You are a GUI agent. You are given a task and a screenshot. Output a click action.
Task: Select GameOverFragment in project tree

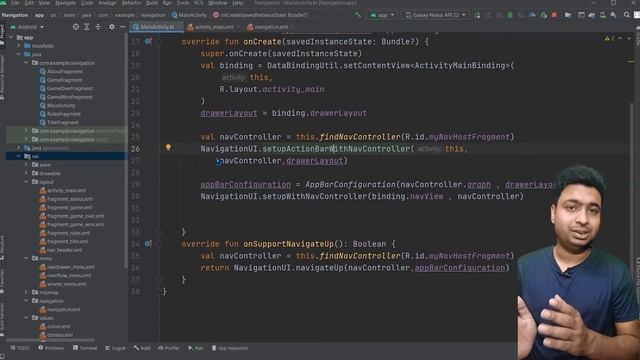point(66,88)
